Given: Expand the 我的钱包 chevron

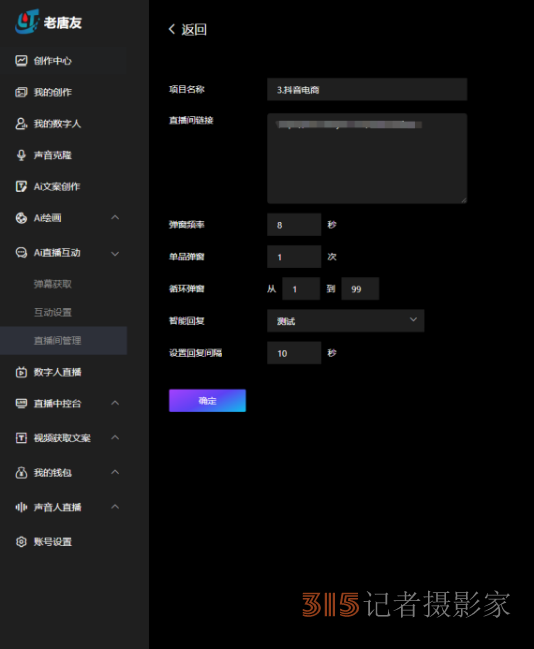Looking at the screenshot, I should tap(115, 472).
